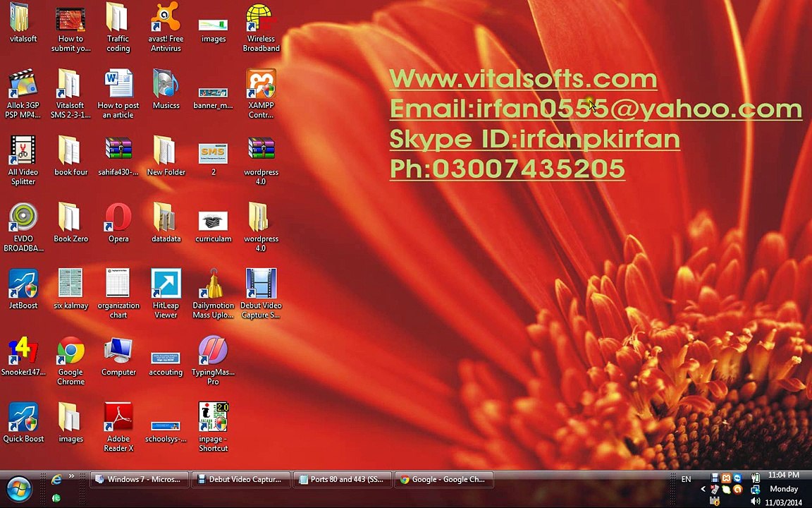Open the SMS image file named 2
812x508 pixels.
point(214,158)
